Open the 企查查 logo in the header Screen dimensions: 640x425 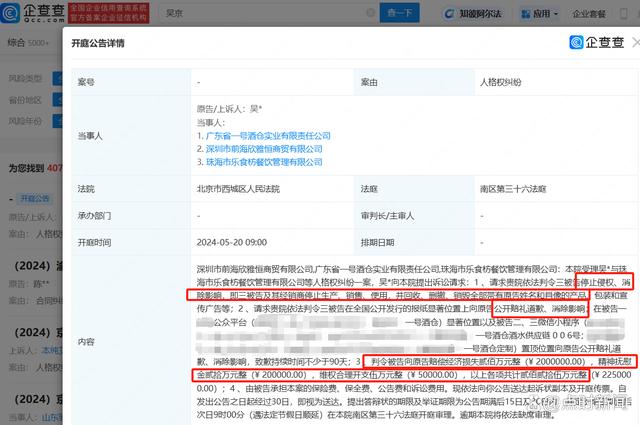point(33,12)
